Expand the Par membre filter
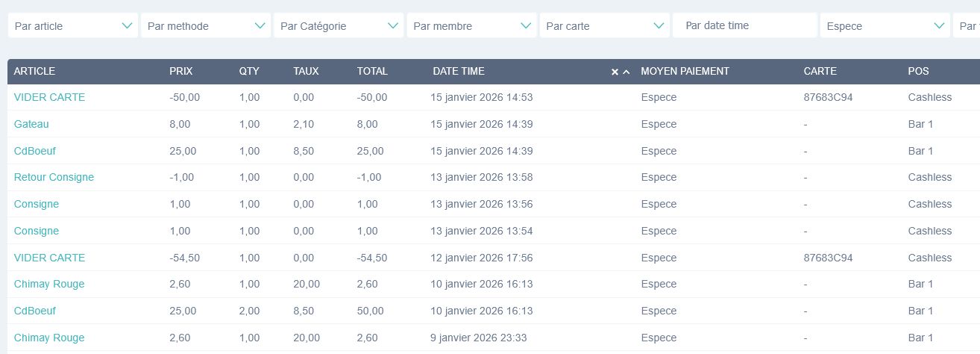This screenshot has height=354, width=980. [x=471, y=26]
